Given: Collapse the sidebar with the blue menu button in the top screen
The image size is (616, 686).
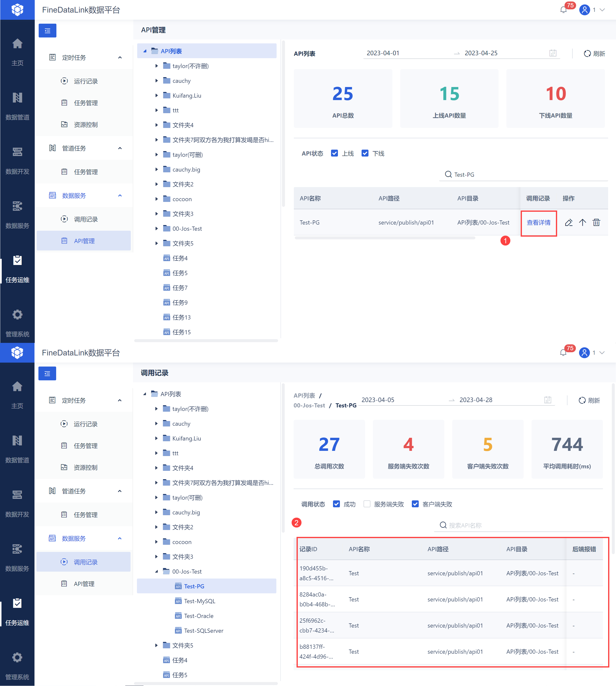Looking at the screenshot, I should pyautogui.click(x=47, y=31).
